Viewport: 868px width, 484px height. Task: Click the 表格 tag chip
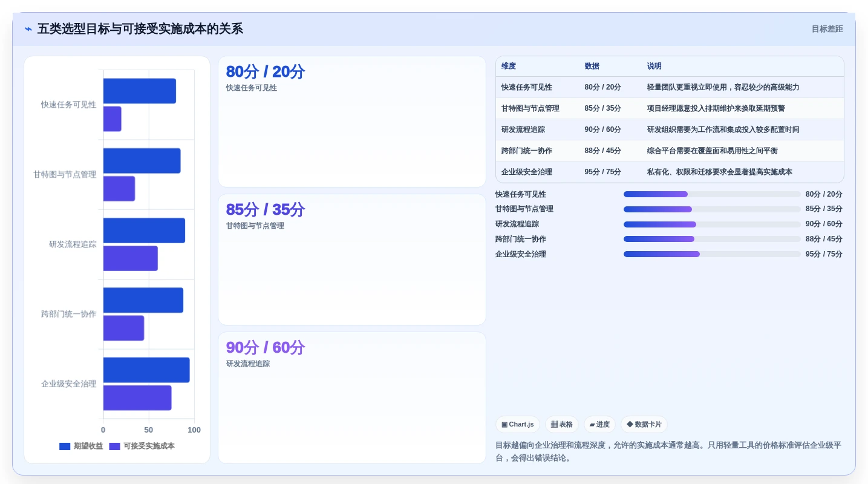point(561,424)
